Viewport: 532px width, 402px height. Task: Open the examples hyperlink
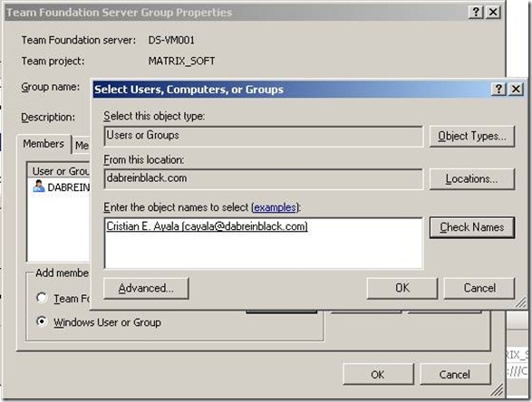click(x=276, y=207)
